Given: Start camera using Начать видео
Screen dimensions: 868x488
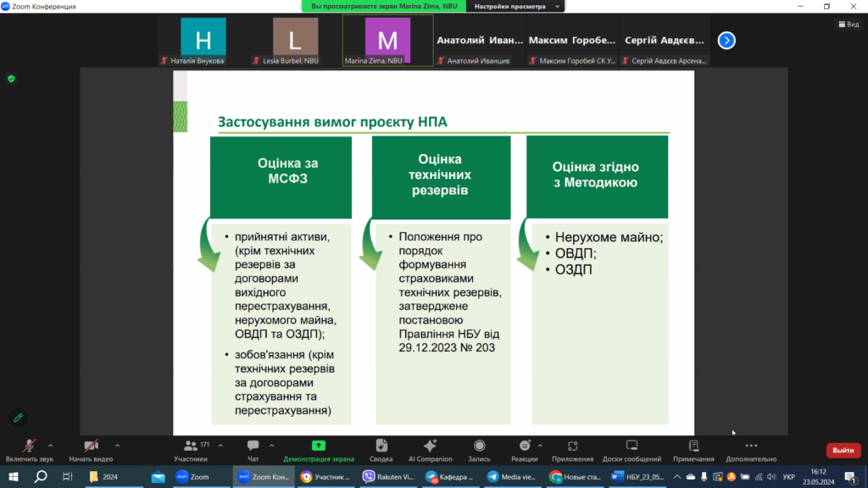Looking at the screenshot, I should 91,451.
